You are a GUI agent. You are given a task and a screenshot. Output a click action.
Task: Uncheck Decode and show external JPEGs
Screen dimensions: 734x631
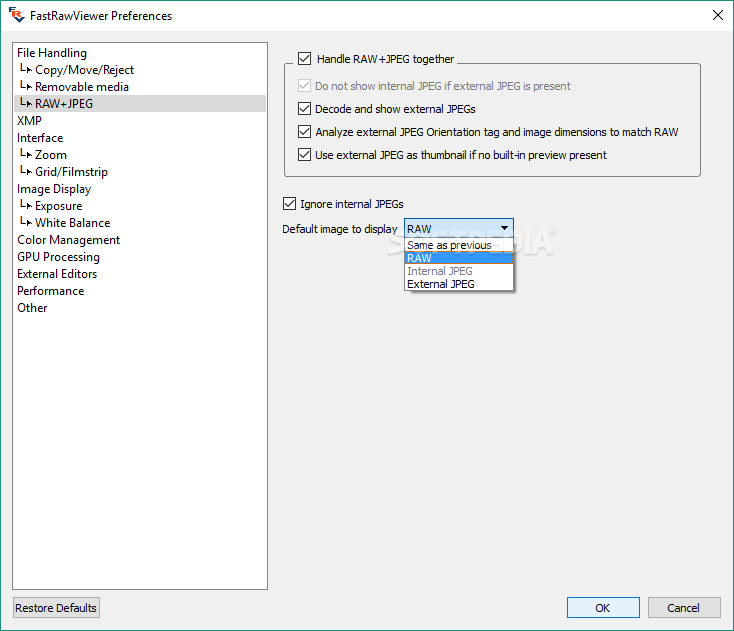[305, 109]
